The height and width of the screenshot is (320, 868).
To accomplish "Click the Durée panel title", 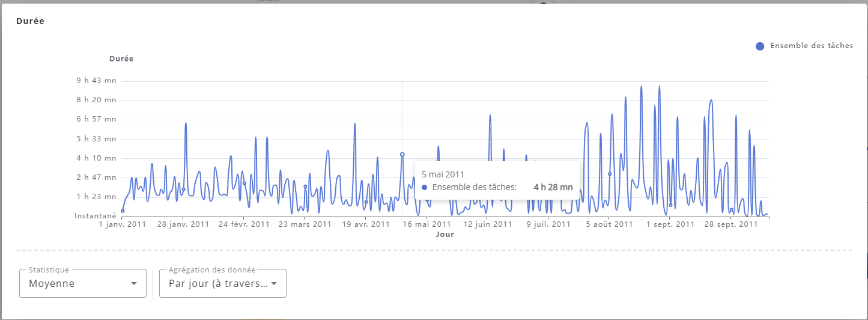I will coord(31,21).
